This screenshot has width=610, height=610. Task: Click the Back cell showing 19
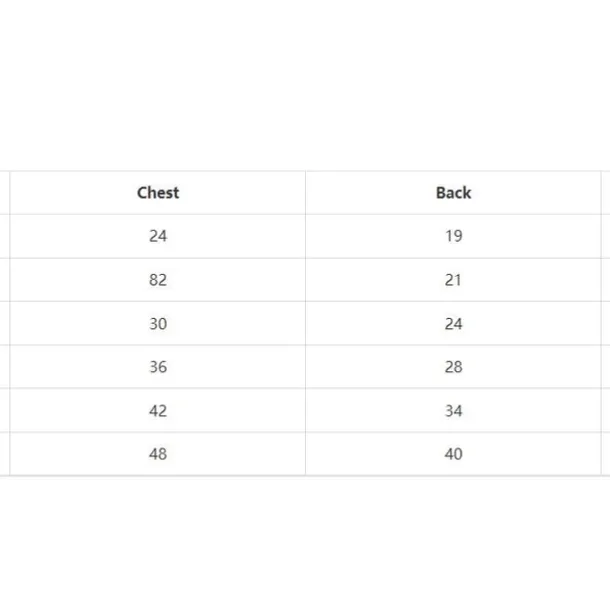point(453,237)
